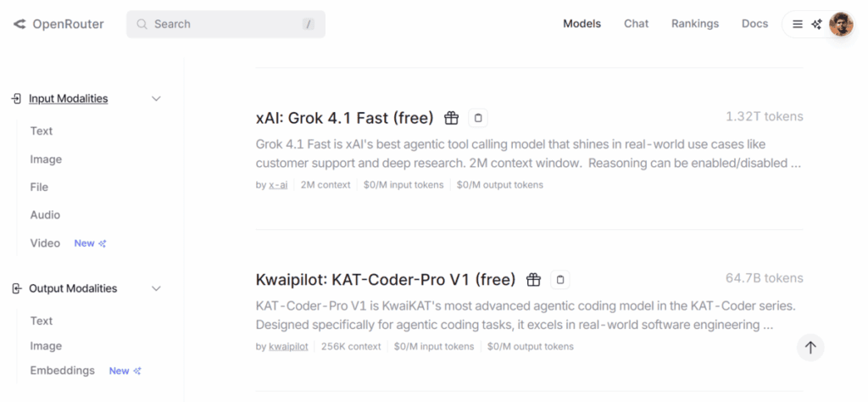Open the hamburger menu icon
The image size is (868, 402).
pyautogui.click(x=798, y=24)
